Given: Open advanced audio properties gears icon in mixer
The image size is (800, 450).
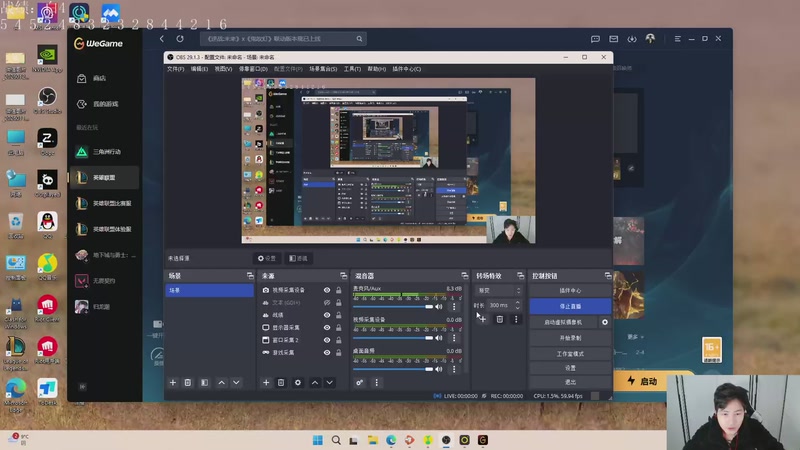Looking at the screenshot, I should pyautogui.click(x=359, y=382).
